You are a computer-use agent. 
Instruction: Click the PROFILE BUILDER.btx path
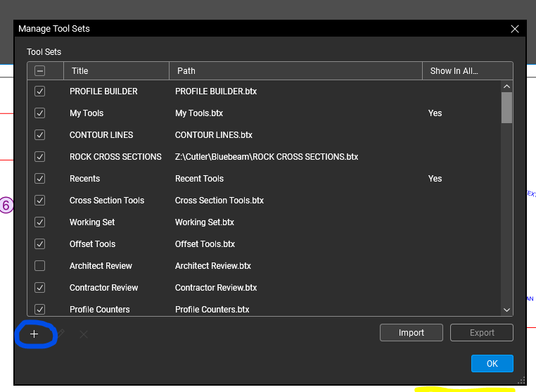[x=216, y=91]
